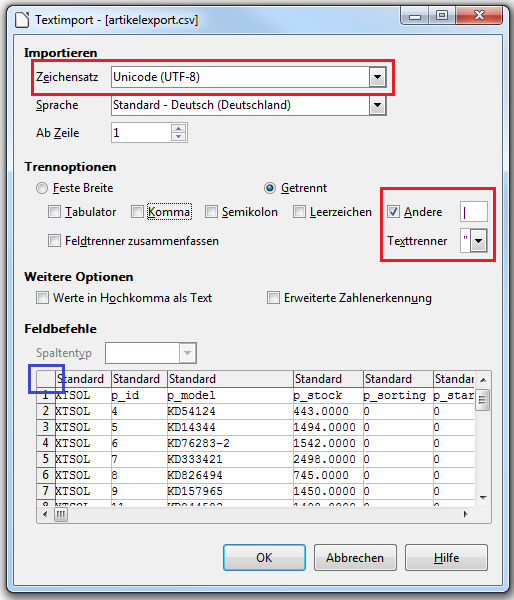The height and width of the screenshot is (600, 514).
Task: Select the p_model column Standard header
Action: click(230, 379)
